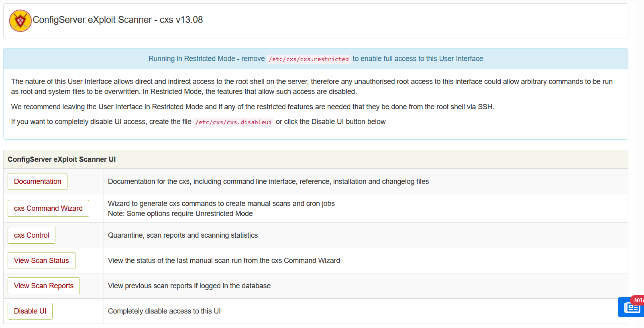The image size is (644, 328).
Task: Open cxs Control
Action: click(x=31, y=235)
